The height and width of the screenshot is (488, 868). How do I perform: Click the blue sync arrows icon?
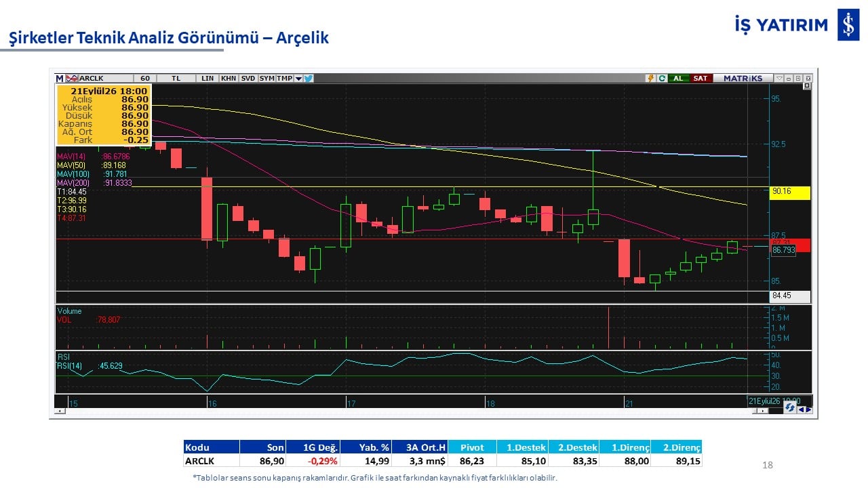pos(790,407)
